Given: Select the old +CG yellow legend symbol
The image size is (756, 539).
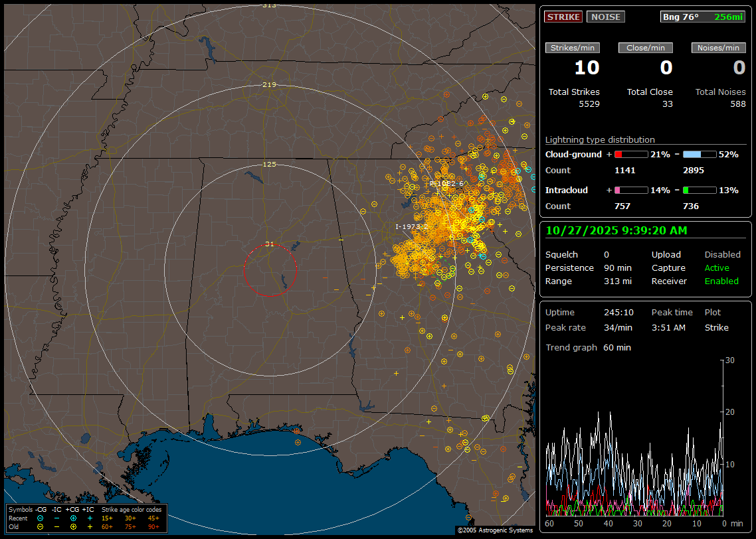Looking at the screenshot, I should [x=73, y=526].
